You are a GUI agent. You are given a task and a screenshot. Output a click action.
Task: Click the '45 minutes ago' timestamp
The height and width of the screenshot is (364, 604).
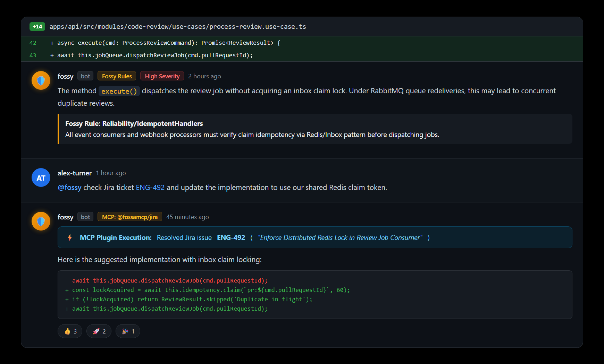(187, 217)
